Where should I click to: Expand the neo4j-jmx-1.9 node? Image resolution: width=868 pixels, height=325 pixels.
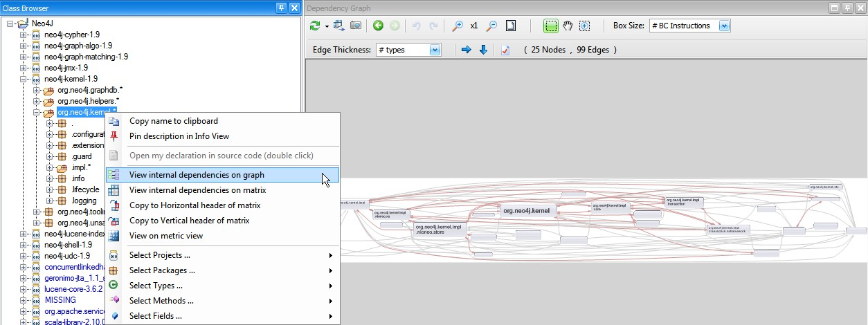tap(24, 68)
